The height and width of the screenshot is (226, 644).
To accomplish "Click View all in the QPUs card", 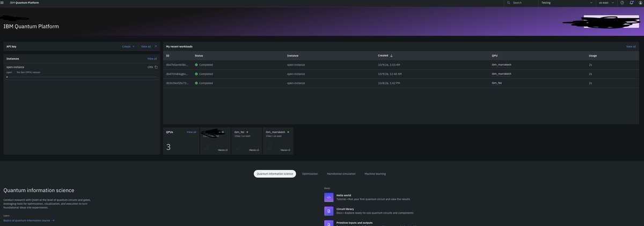I will 192,132.
